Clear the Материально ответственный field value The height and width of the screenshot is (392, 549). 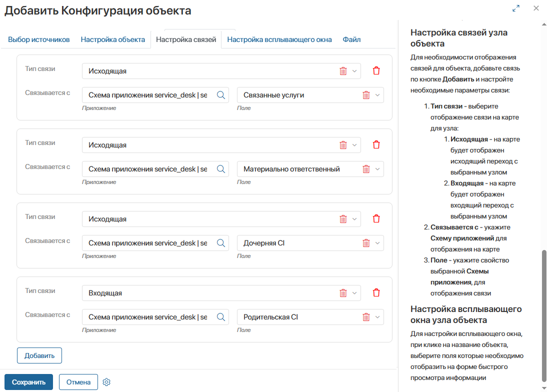point(366,169)
